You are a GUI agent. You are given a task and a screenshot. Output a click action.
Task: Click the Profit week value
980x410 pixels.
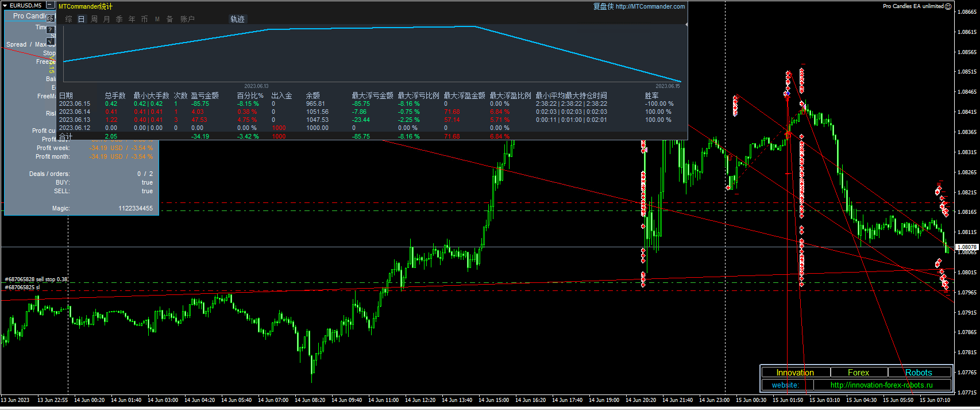(121, 148)
